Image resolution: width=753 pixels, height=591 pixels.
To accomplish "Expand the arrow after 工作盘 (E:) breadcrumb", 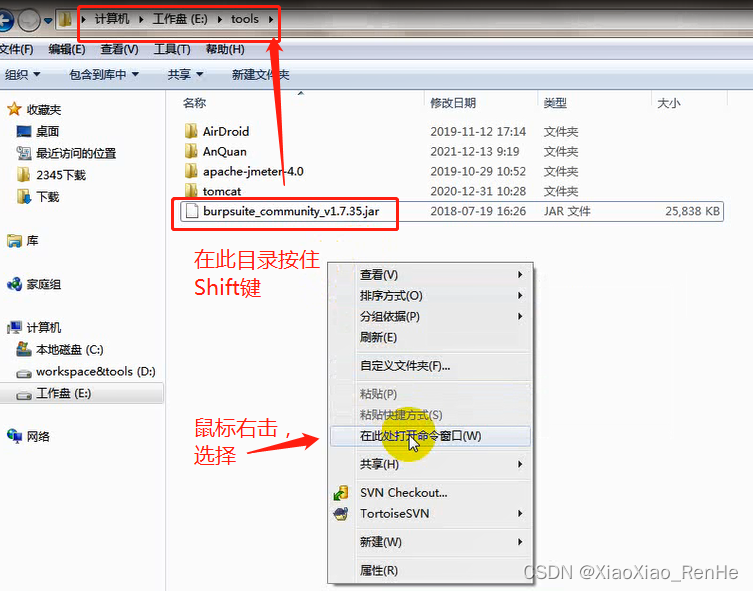I will 220,20.
